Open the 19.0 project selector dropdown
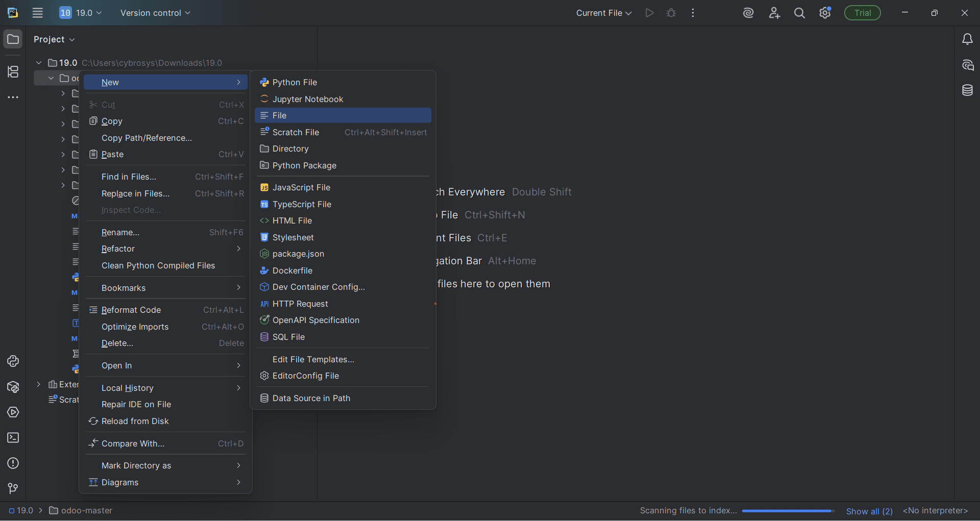Image resolution: width=980 pixels, height=521 pixels. 81,13
